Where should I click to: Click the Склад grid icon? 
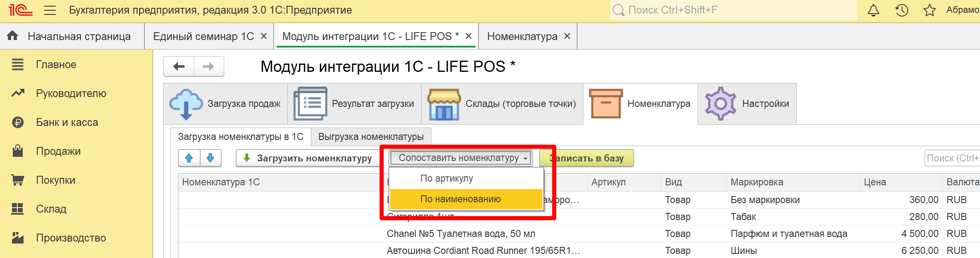(x=18, y=209)
